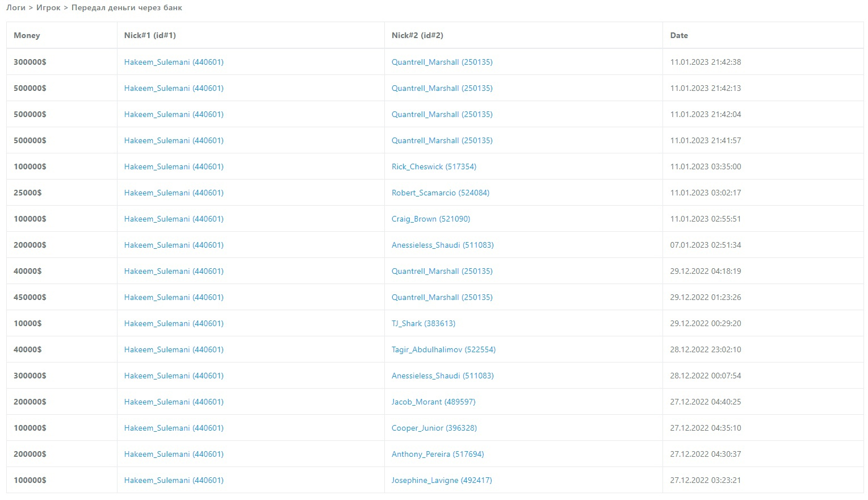Viewport: 868px width, 500px height.
Task: Open Anessieless_Shaudi link in the 07.01.2023 row
Action: tap(442, 245)
